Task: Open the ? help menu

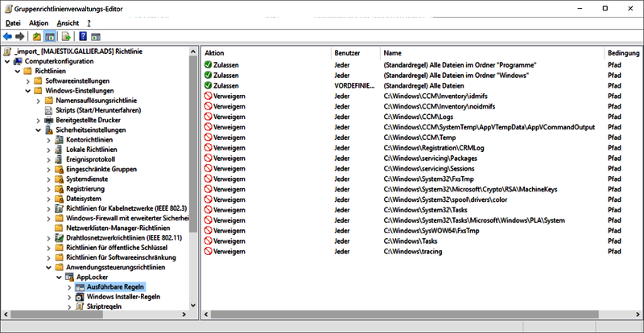Action: tap(89, 23)
